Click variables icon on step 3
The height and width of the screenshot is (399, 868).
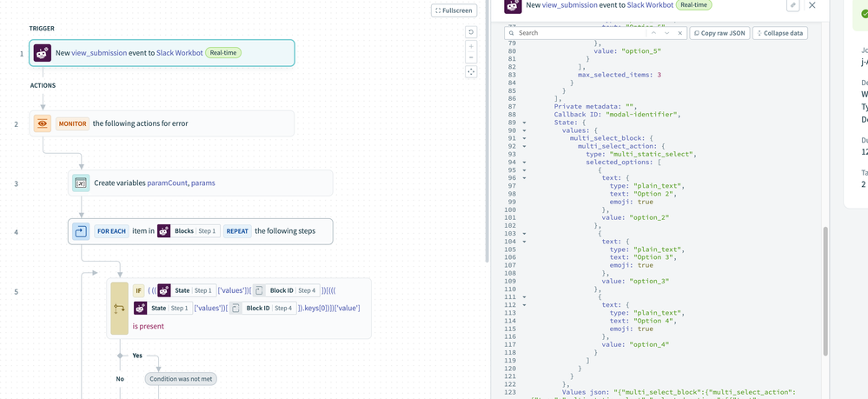[x=81, y=183]
